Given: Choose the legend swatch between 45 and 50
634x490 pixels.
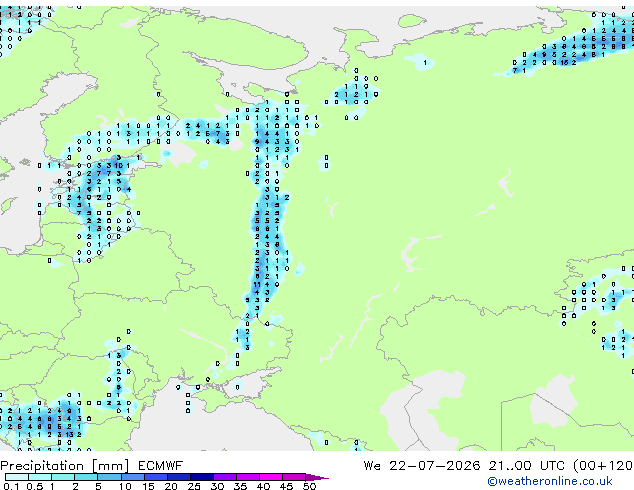Looking at the screenshot, I should [294, 477].
